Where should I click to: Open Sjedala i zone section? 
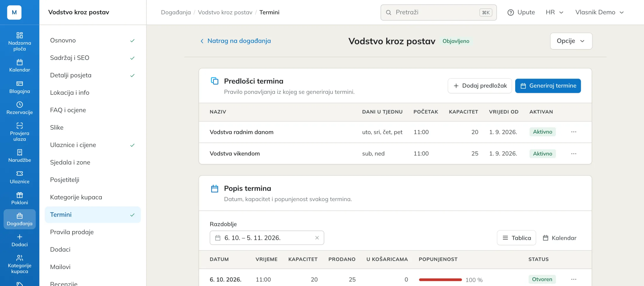tap(93, 162)
